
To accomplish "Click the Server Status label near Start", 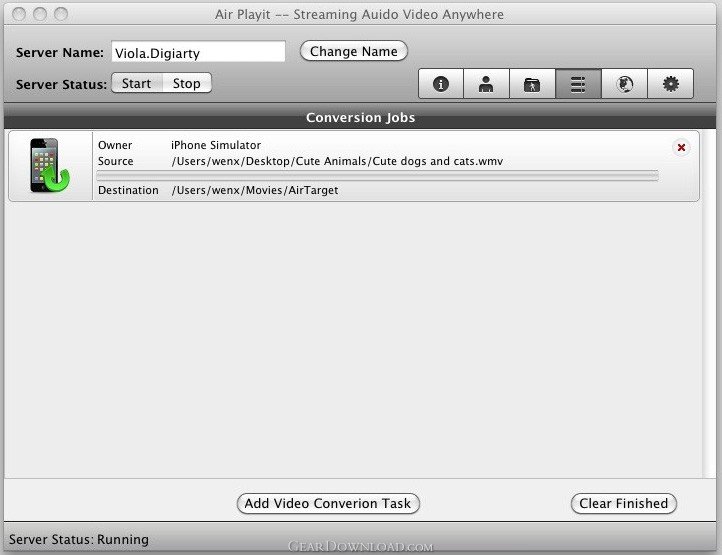I will (x=61, y=84).
